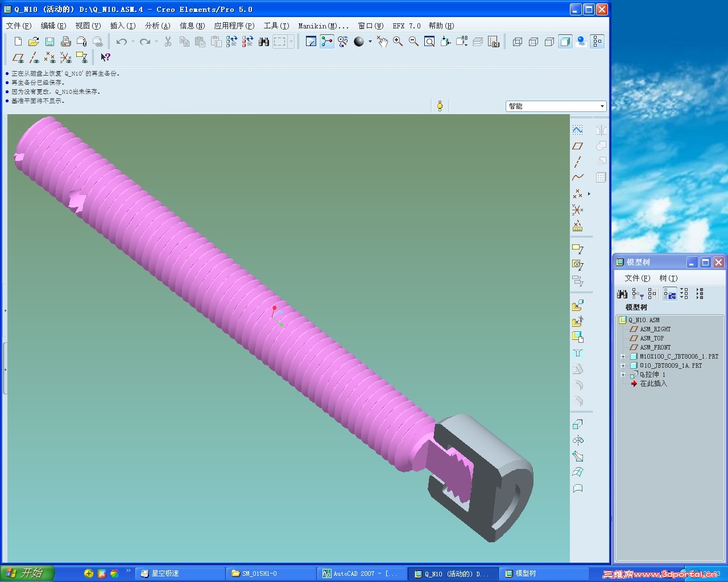Click the Regenerate model icon

click(x=231, y=41)
